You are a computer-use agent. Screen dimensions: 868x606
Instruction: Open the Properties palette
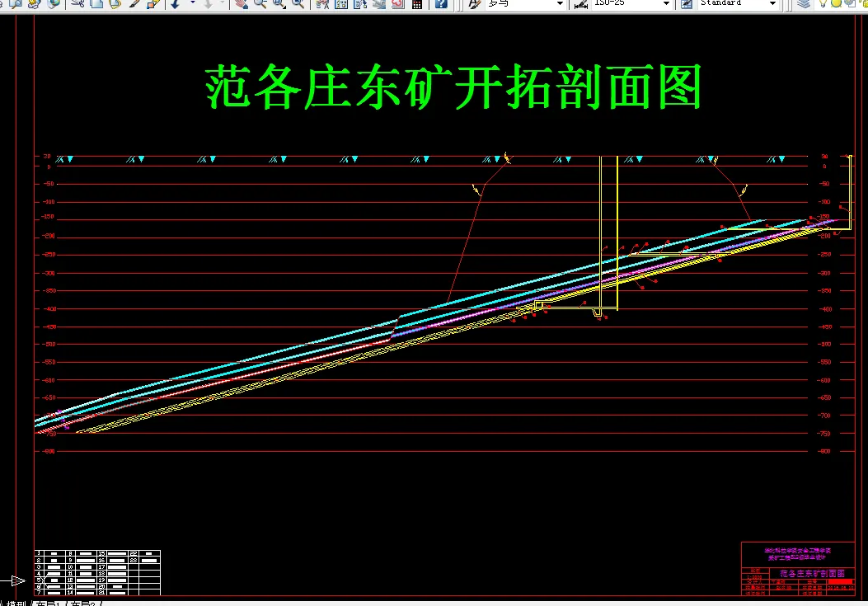coord(322,4)
